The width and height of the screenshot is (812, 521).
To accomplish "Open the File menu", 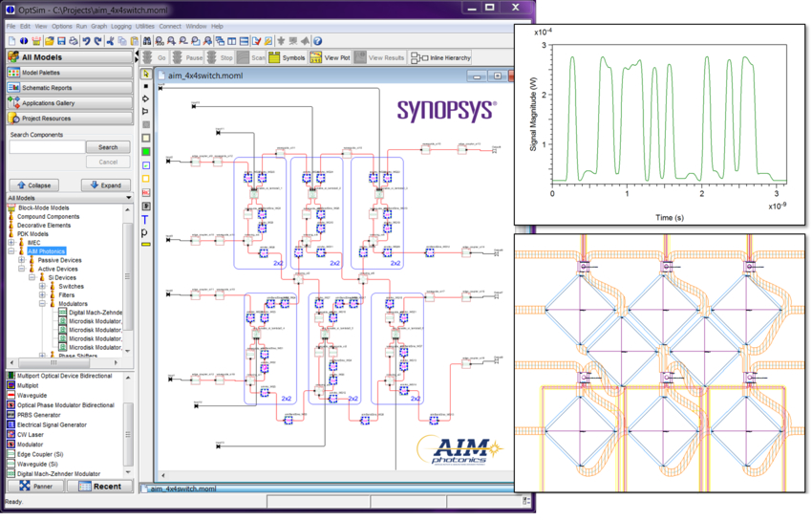I will [11, 26].
